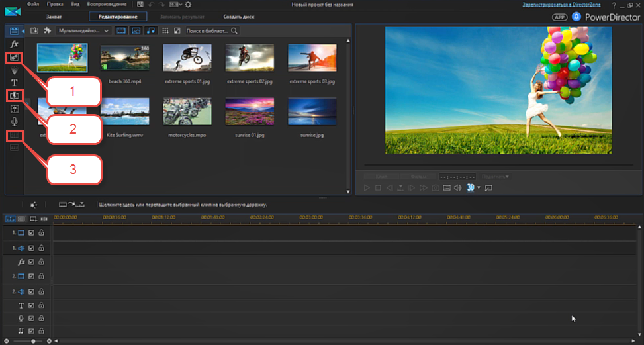
Task: Open the Title room (T icon)
Action: 15,83
